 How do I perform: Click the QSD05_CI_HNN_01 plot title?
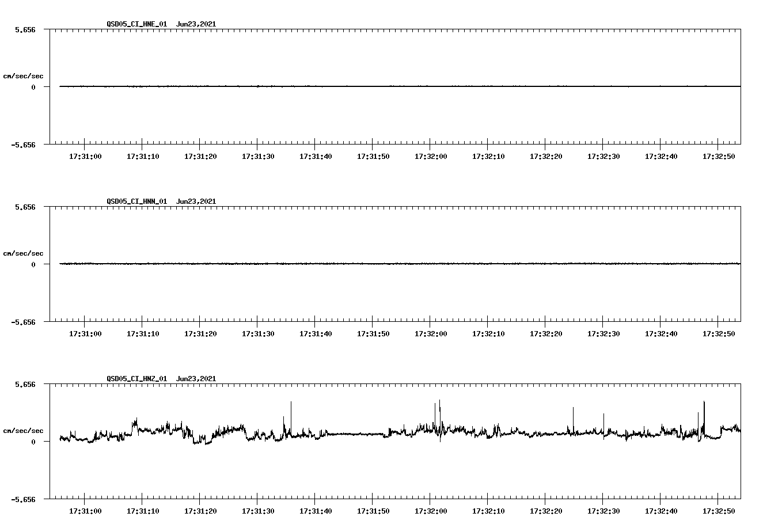pyautogui.click(x=137, y=202)
